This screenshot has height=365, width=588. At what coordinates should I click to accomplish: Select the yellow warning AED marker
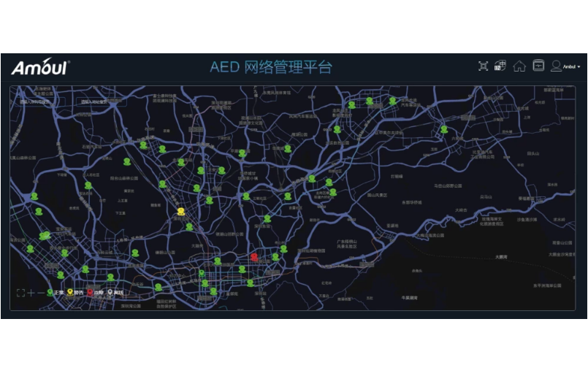(x=181, y=212)
